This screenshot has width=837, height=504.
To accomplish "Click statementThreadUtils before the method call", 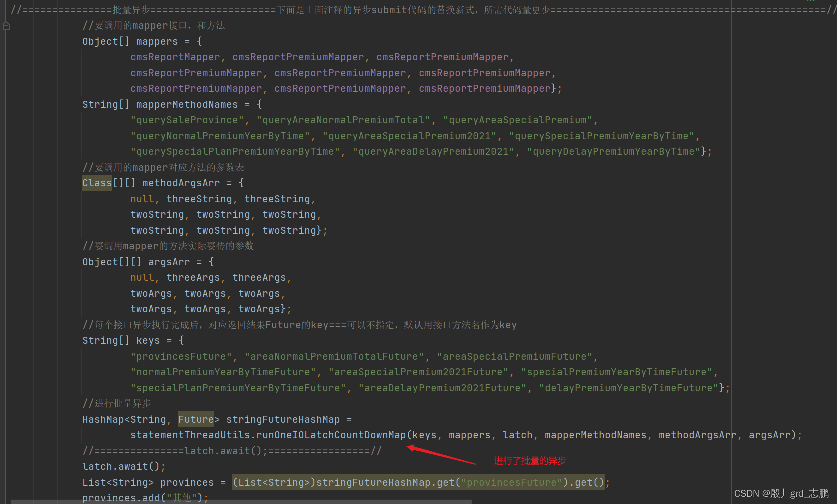I will tap(190, 435).
